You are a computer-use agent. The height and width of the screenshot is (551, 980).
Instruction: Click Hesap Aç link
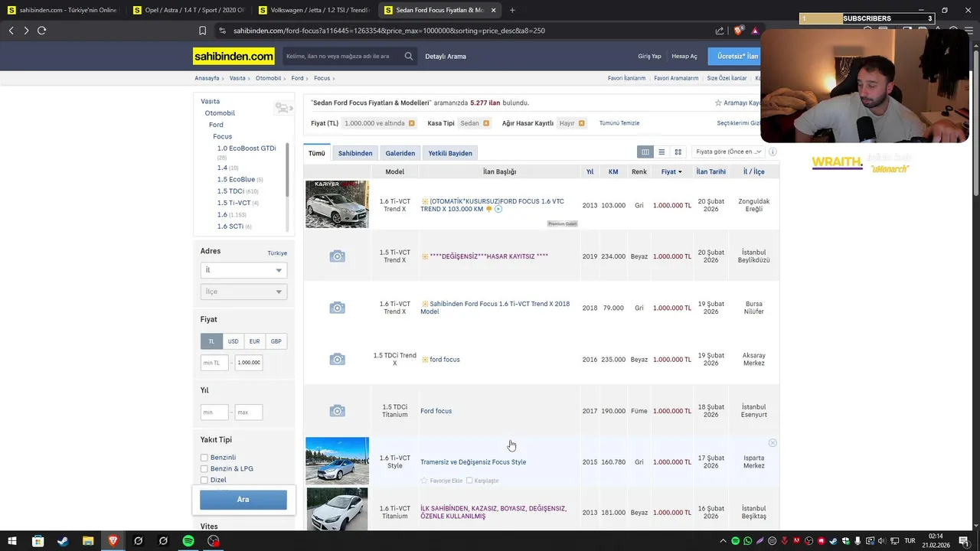pos(684,56)
